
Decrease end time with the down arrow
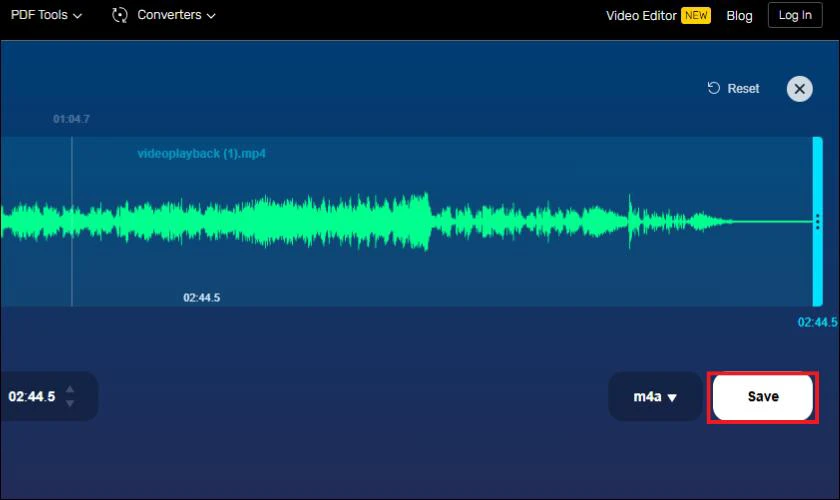pos(70,404)
